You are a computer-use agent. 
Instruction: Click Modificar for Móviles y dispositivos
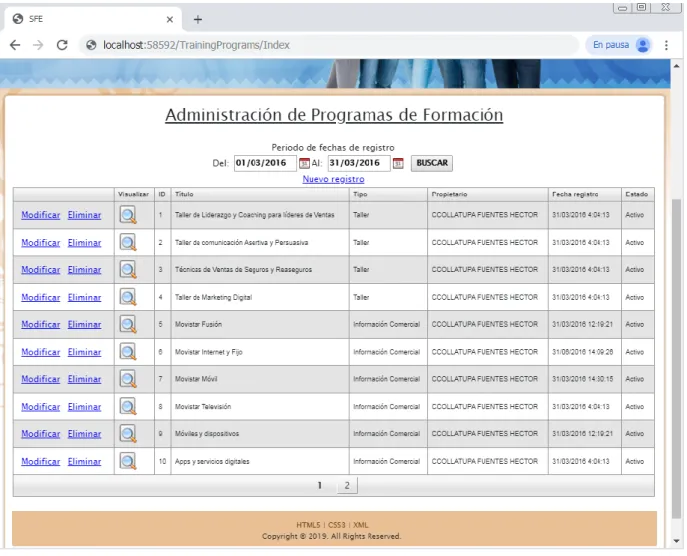tap(41, 434)
